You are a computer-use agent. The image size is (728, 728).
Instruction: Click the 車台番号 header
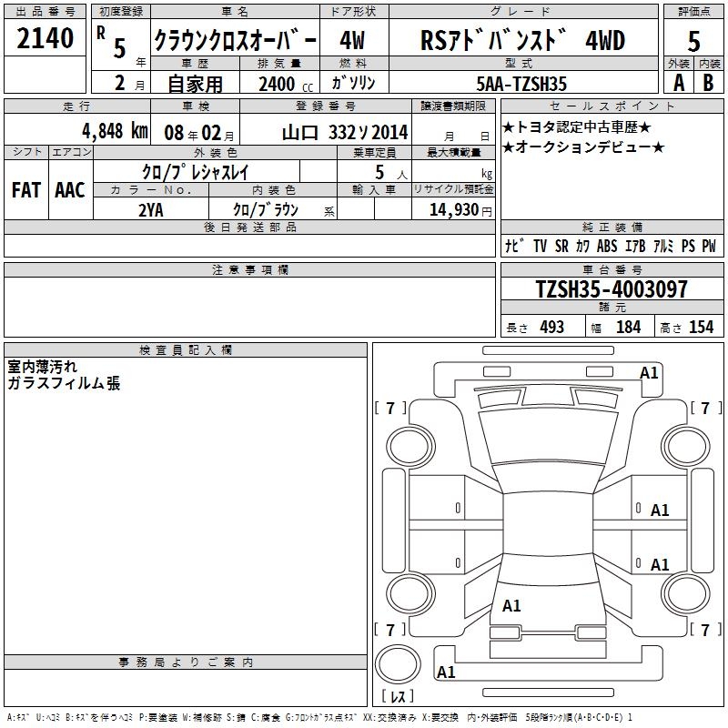(612, 269)
